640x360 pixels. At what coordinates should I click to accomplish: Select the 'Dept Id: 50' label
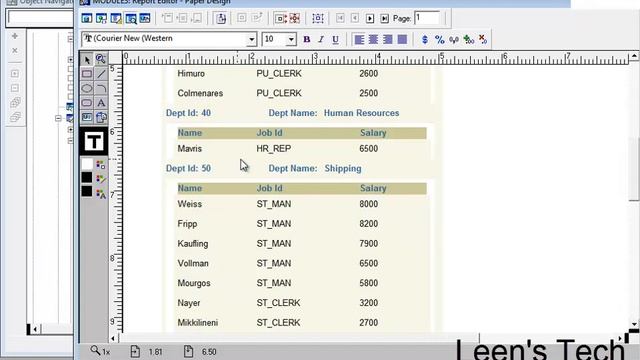[188, 169]
